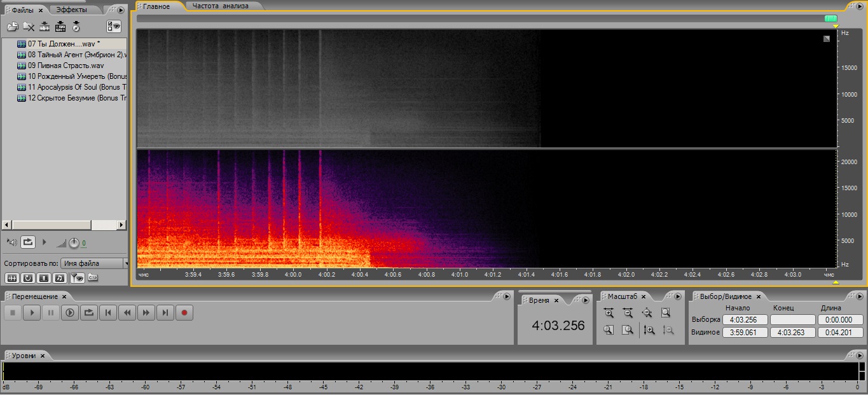Open the 'Сортировать по' dropdown (Имя файла)
The width and height of the screenshot is (868, 395).
(x=94, y=263)
